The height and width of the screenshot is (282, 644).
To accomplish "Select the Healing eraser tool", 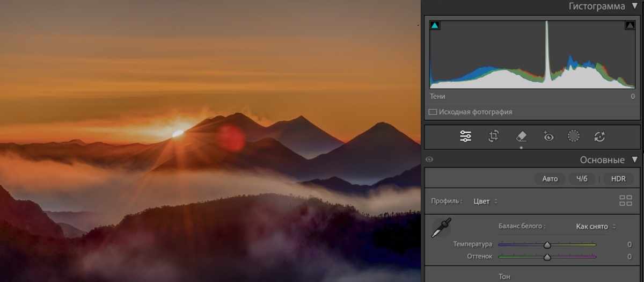I will pyautogui.click(x=521, y=136).
